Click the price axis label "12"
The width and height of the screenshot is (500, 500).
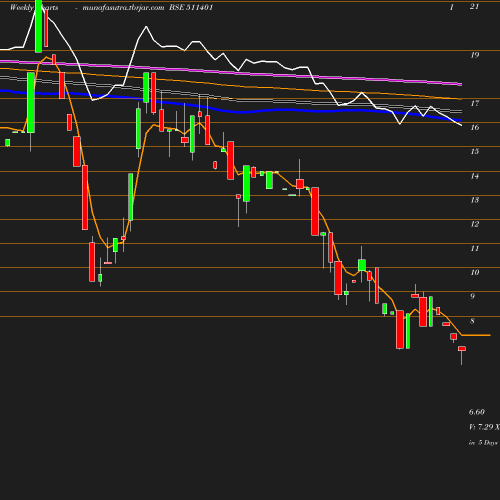click(475, 224)
